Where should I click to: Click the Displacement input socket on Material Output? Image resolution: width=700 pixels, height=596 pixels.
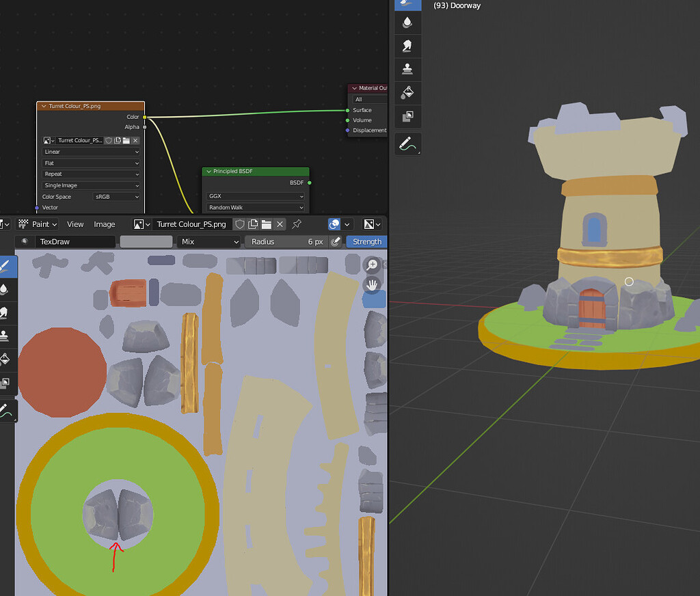348,131
